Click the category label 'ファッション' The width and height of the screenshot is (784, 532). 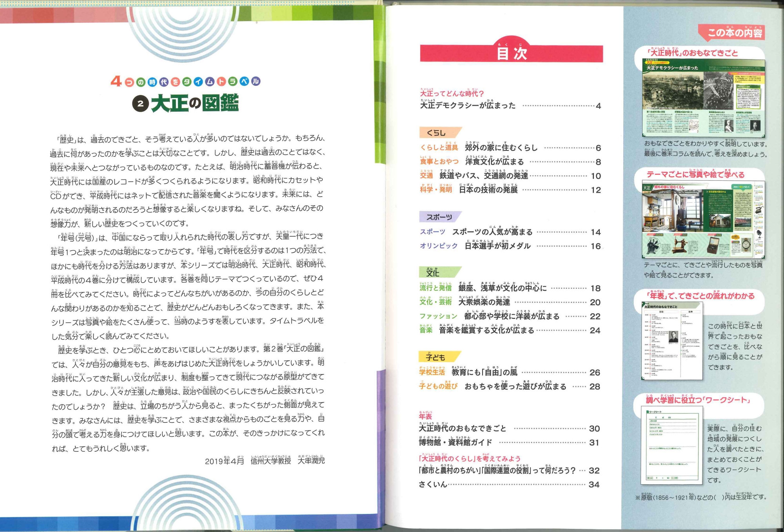point(438,316)
